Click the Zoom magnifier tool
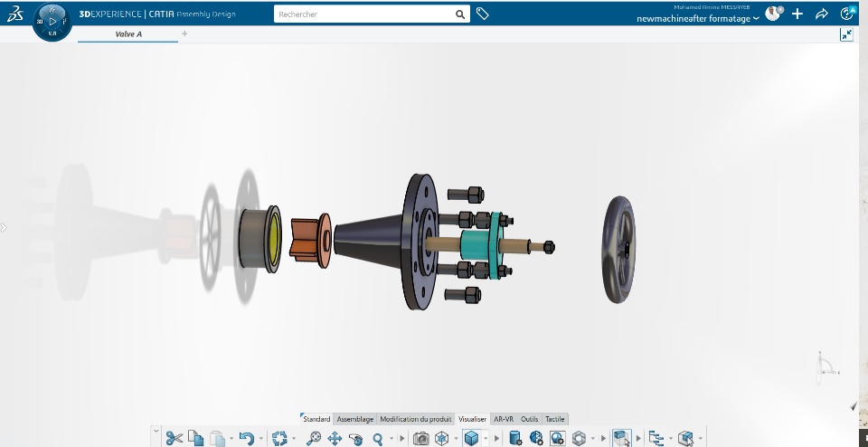The image size is (868, 447). 378,439
